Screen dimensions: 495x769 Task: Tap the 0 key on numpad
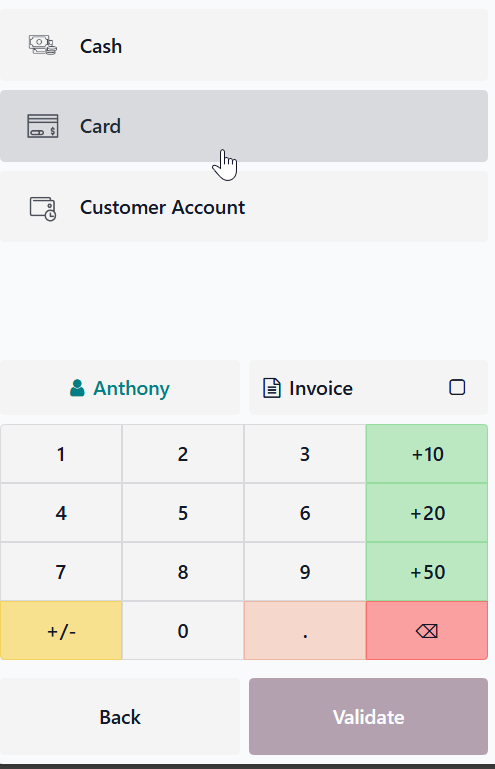pyautogui.click(x=182, y=631)
